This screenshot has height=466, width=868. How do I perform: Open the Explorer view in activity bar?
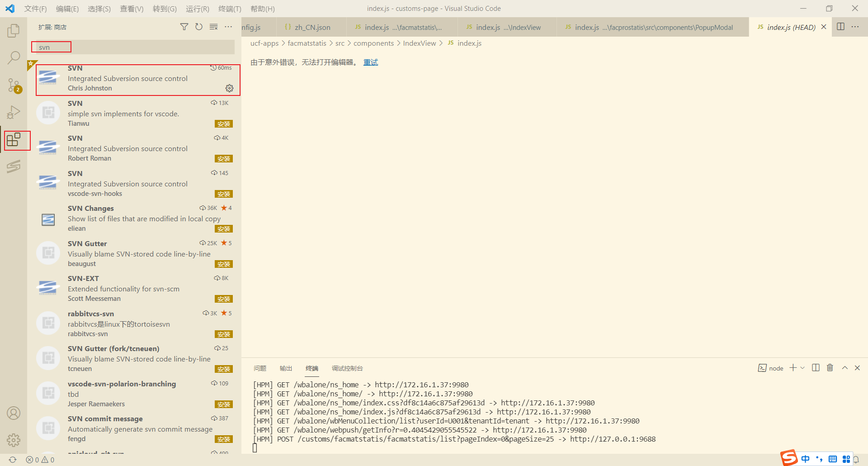[x=14, y=31]
